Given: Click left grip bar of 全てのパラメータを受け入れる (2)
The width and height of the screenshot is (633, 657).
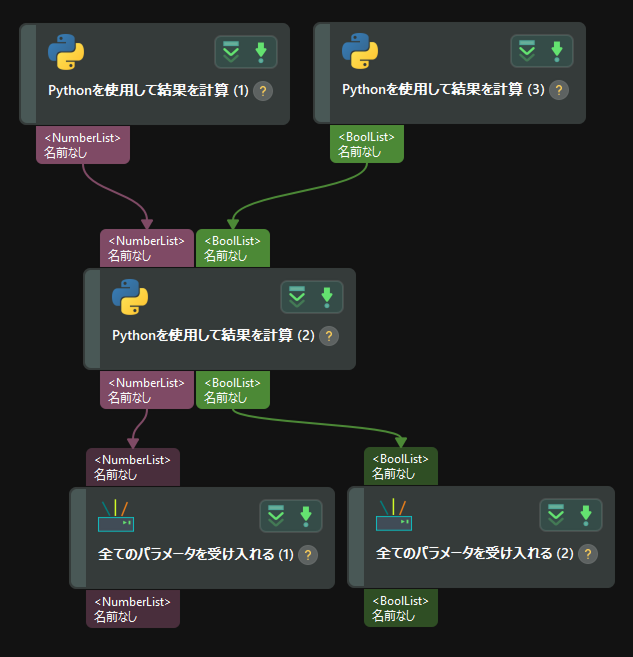Looking at the screenshot, I should click(357, 537).
